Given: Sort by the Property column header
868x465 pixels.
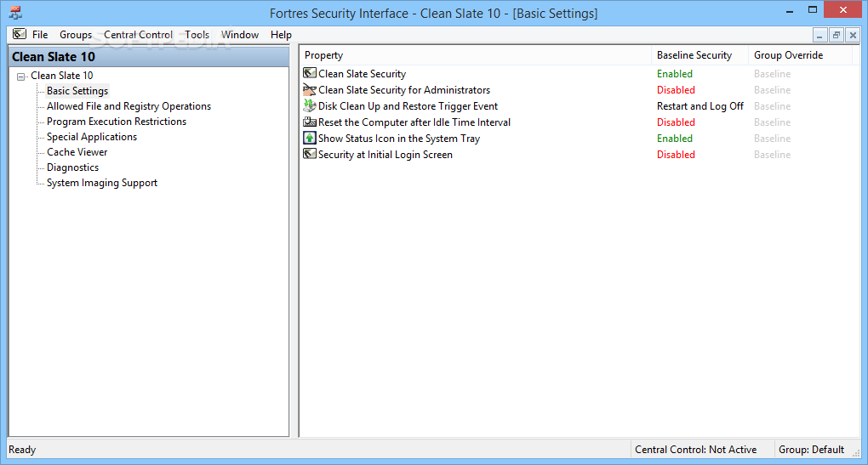Looking at the screenshot, I should click(476, 55).
